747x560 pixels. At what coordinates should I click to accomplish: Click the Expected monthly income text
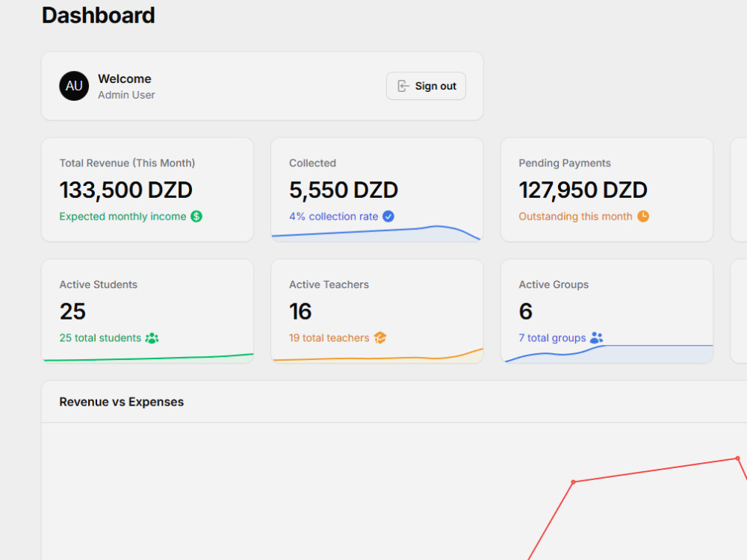[x=123, y=217]
